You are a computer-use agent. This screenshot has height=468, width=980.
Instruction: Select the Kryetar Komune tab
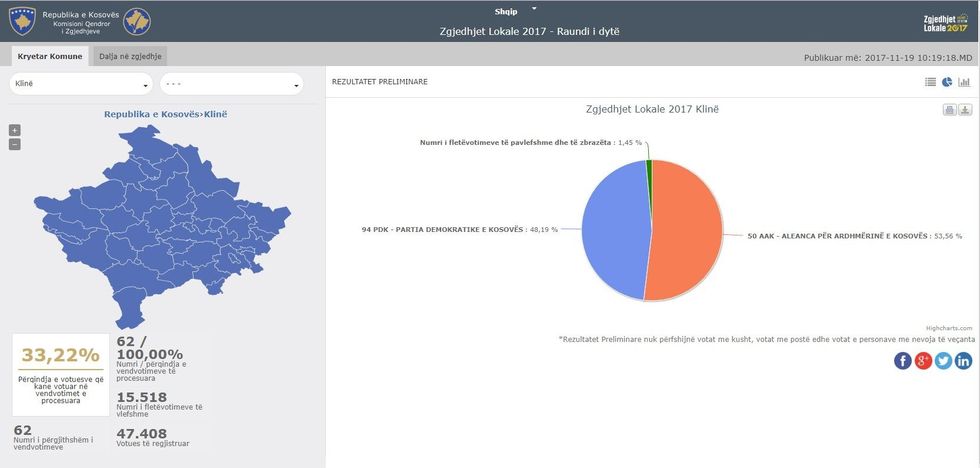(x=48, y=57)
